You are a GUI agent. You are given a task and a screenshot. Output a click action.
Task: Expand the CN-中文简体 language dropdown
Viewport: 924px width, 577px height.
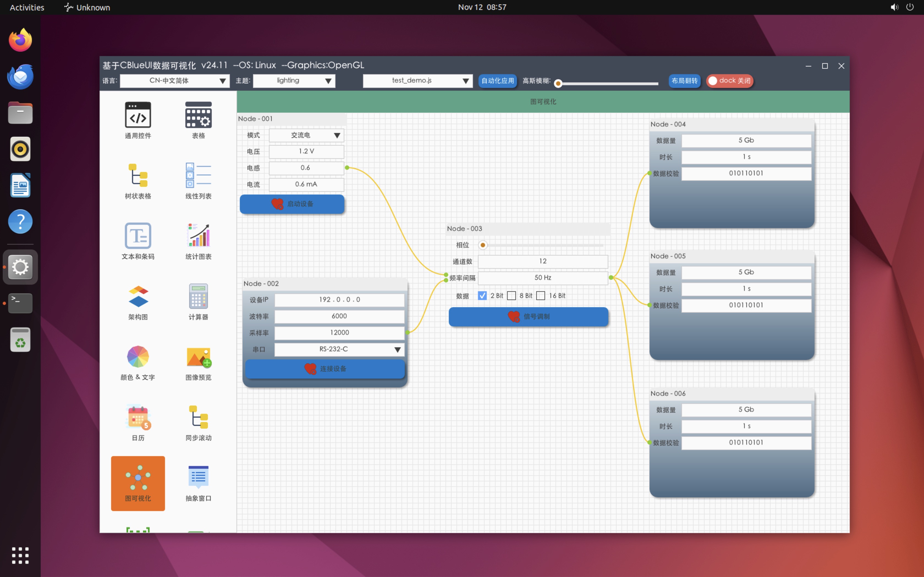click(x=175, y=81)
